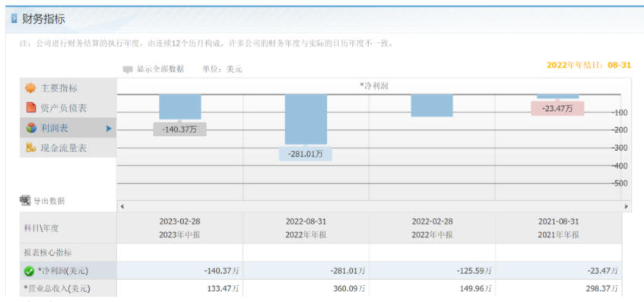The width and height of the screenshot is (644, 302).
Task: Click the 利润表 pie chart icon
Action: coord(31,129)
